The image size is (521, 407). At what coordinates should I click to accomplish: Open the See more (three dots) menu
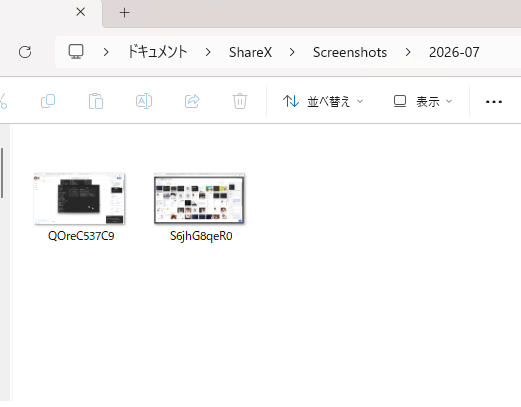coord(494,102)
